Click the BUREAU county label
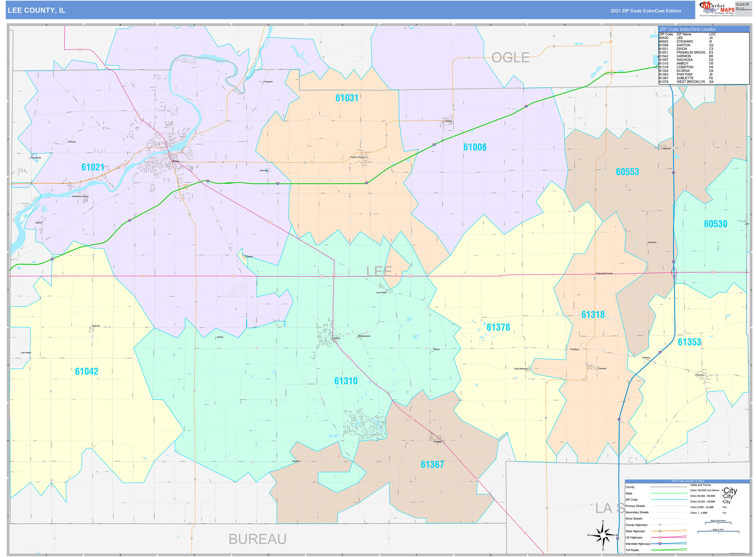756x557 pixels. (258, 539)
